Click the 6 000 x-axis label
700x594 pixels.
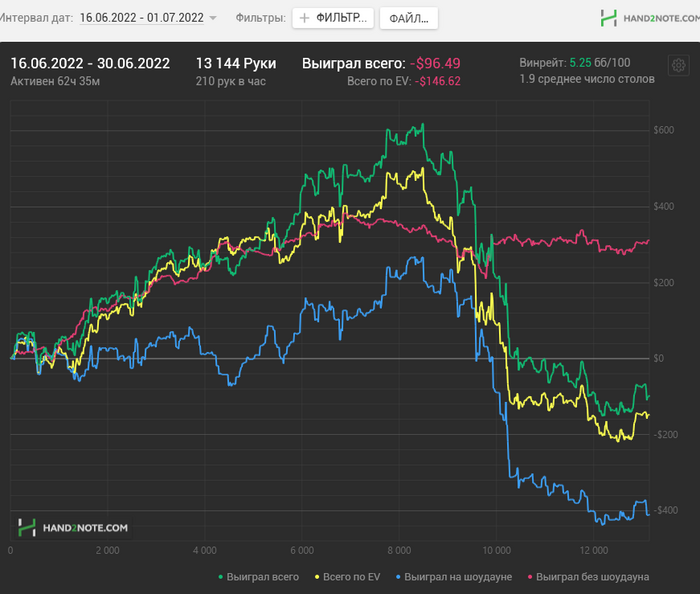pyautogui.click(x=302, y=550)
